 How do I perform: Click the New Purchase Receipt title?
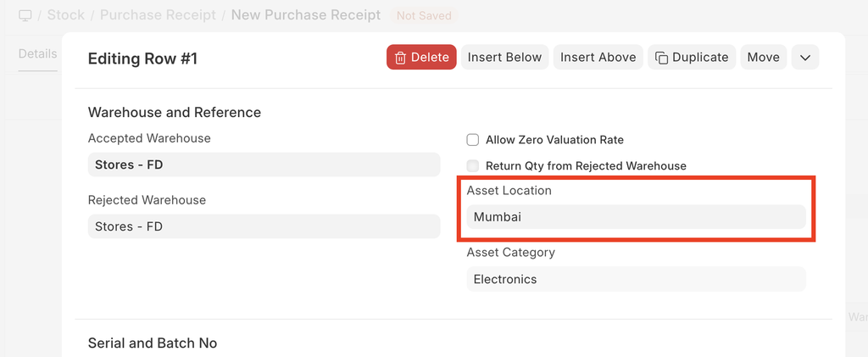(305, 15)
